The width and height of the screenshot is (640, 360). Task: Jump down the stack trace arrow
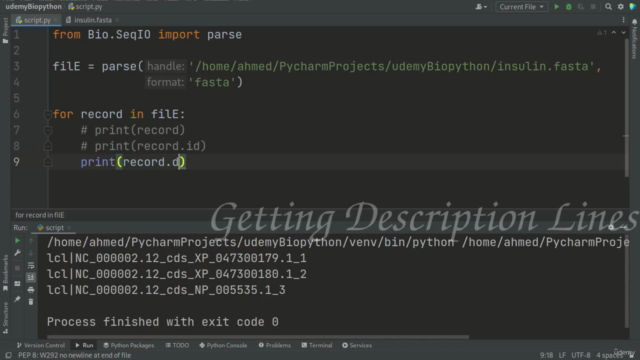(31, 253)
